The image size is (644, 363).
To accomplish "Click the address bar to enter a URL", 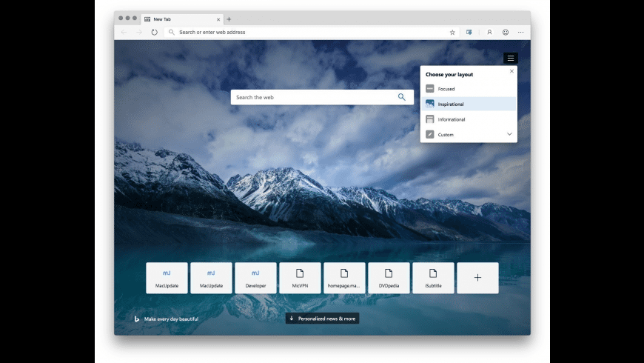I will tap(310, 32).
